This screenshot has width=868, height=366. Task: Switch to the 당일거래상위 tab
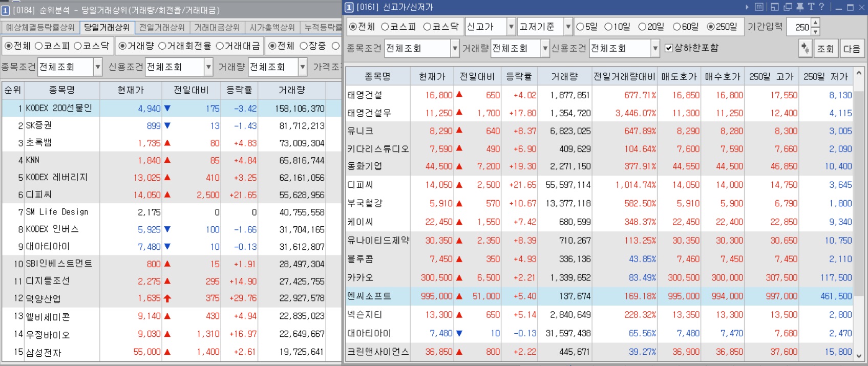(107, 27)
